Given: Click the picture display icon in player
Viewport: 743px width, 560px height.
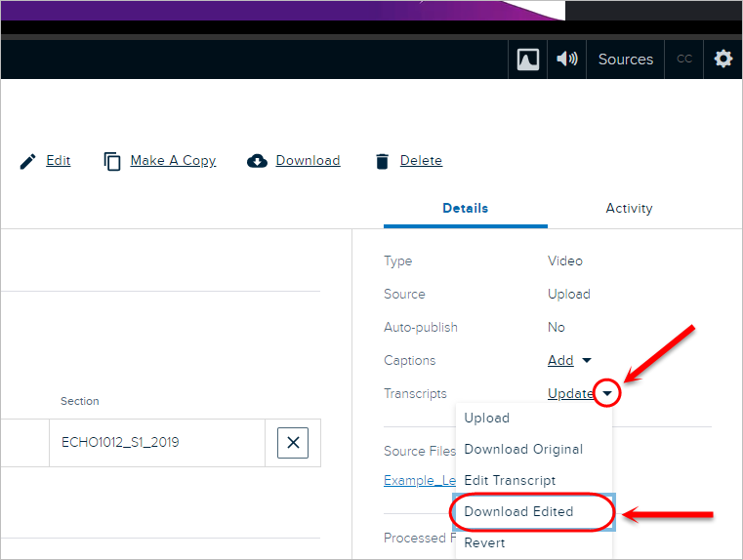Looking at the screenshot, I should tap(527, 60).
